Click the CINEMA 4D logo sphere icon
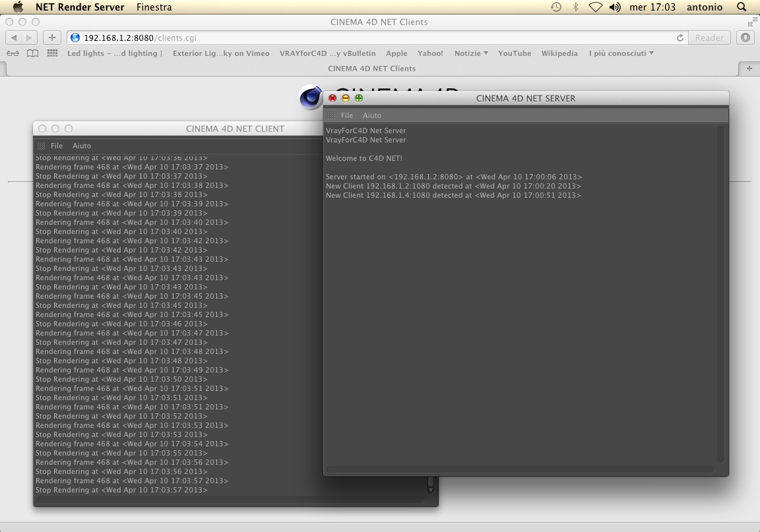 click(x=311, y=98)
